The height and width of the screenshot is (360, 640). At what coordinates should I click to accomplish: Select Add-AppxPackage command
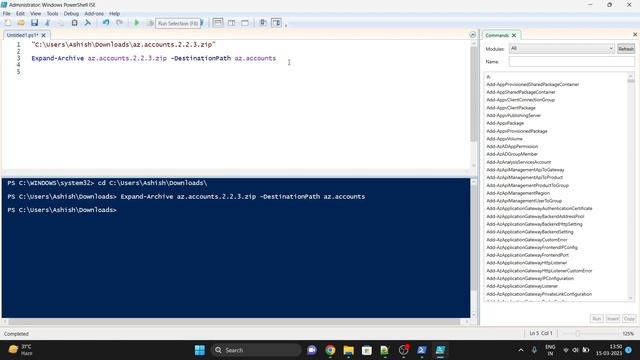coord(505,123)
